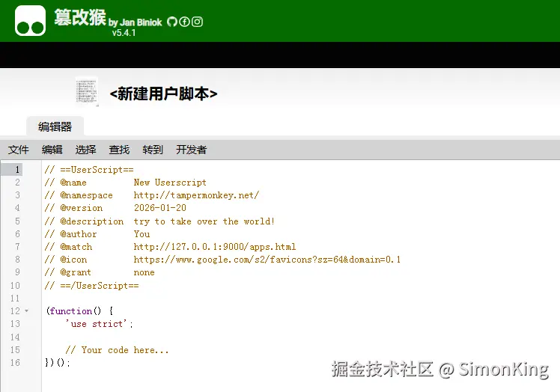Open the 文件 menu
Viewport: 560px width, 392px height.
click(x=18, y=150)
